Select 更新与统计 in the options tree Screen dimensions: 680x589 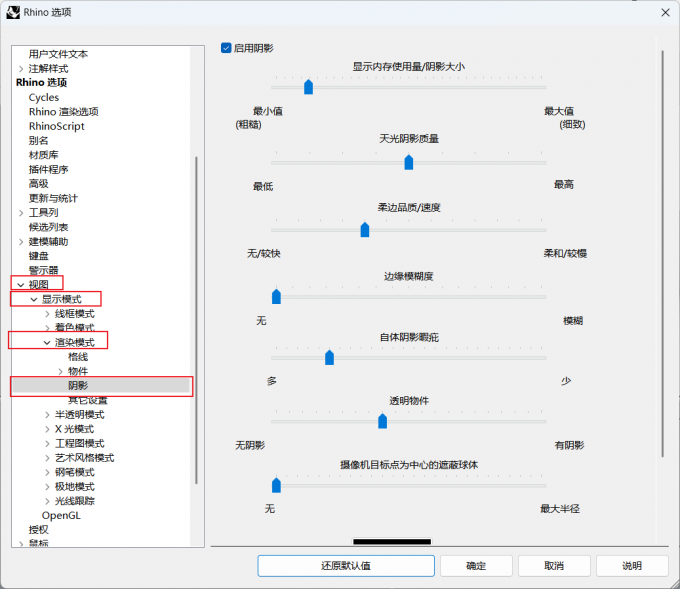[53, 198]
